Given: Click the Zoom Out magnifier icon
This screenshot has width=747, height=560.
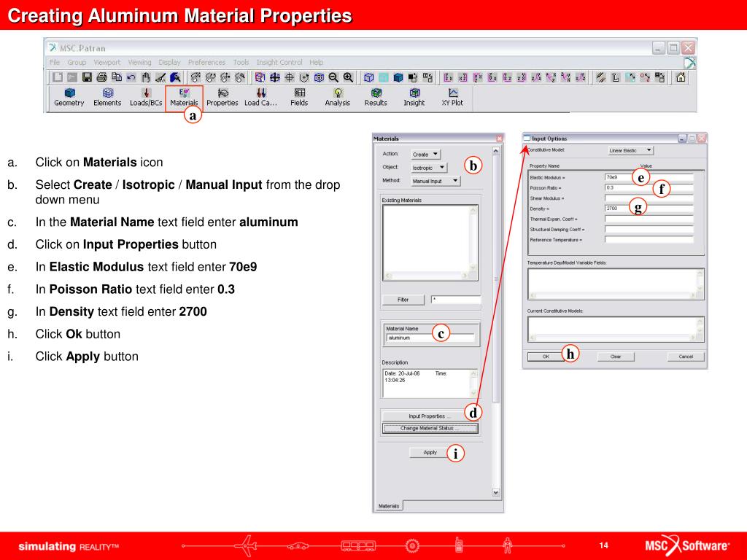Looking at the screenshot, I should tap(333, 77).
